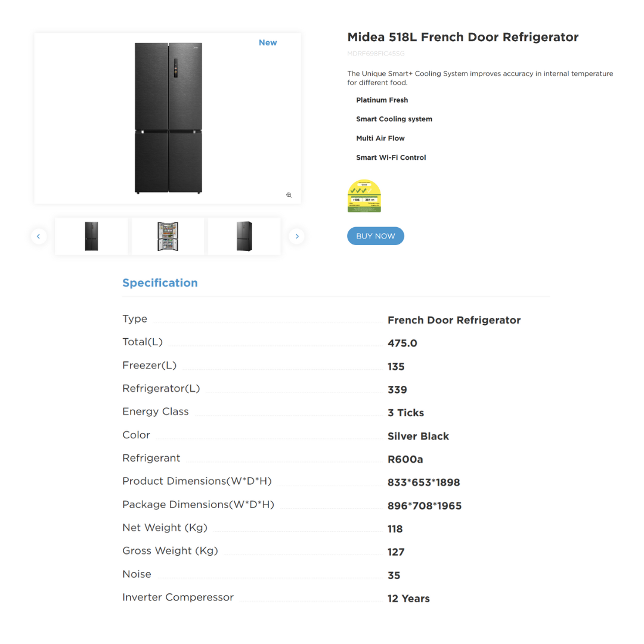Click the Energy Class 3 Ticks value

point(405,413)
